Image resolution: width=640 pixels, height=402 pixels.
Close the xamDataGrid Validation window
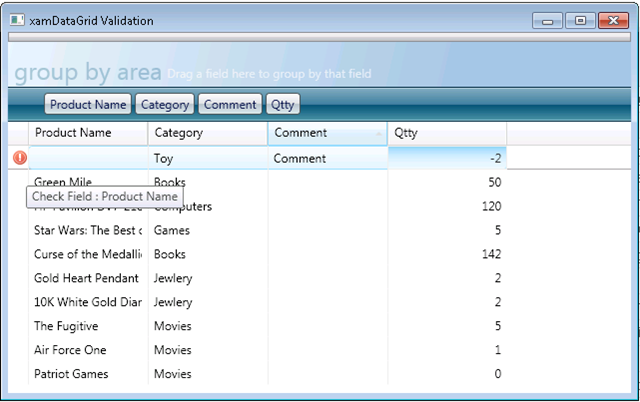pyautogui.click(x=613, y=19)
